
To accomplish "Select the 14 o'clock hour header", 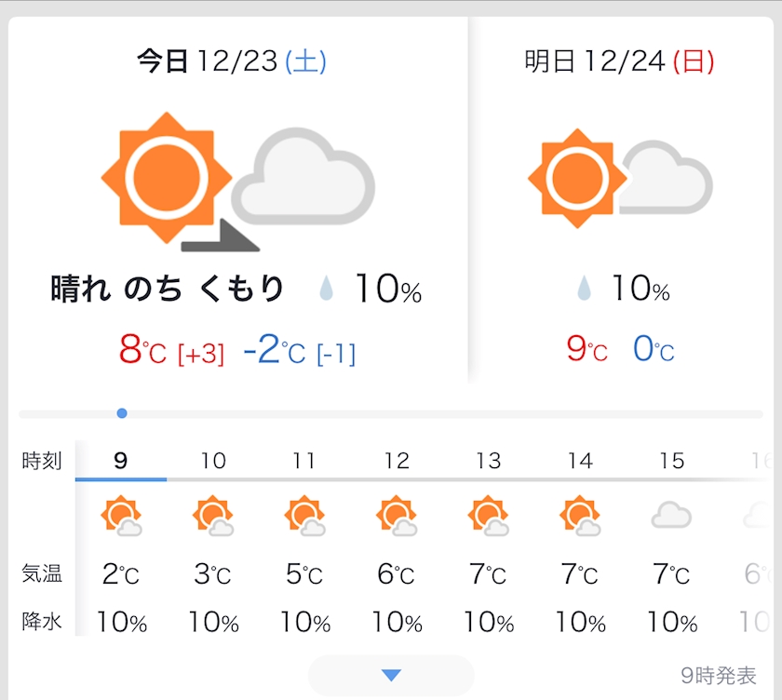I will point(580,460).
